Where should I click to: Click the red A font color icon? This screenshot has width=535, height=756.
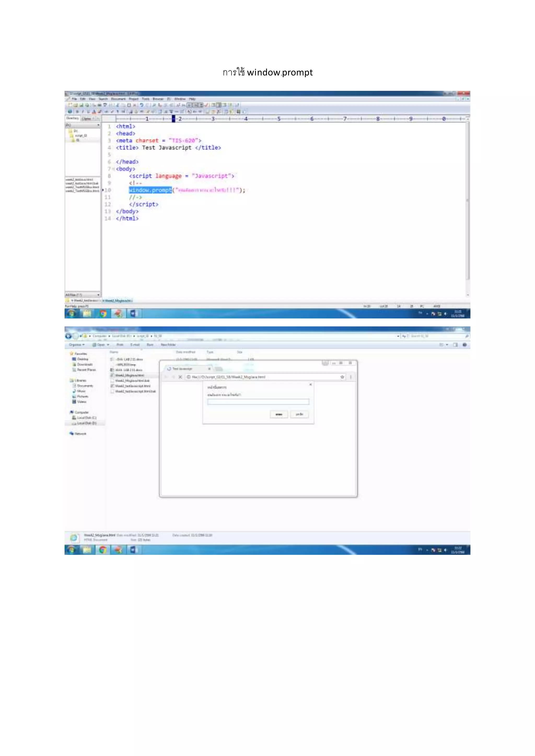(94, 112)
